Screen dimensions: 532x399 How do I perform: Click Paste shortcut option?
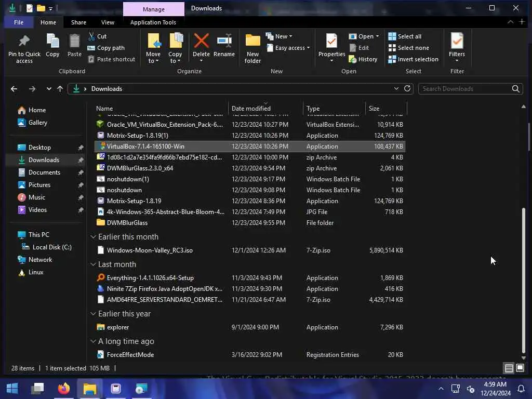(x=112, y=59)
